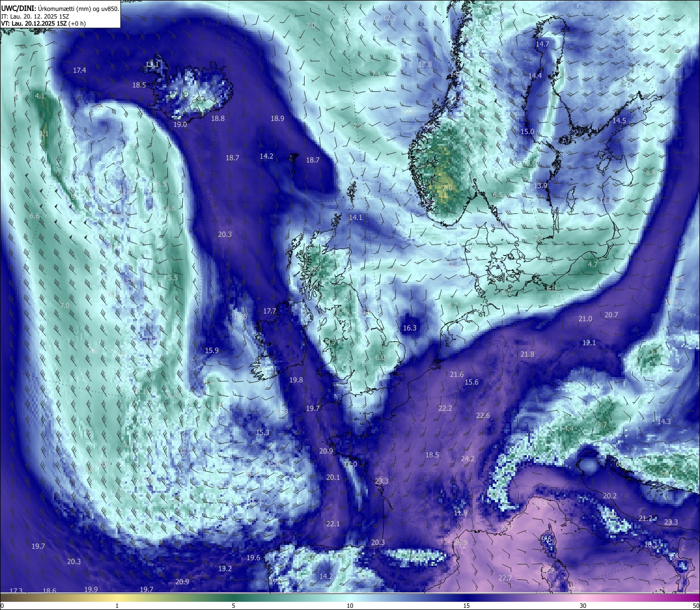The width and height of the screenshot is (700, 610).
Task: Click the 15.3 value southwest of Cornwall
Action: pos(262,432)
